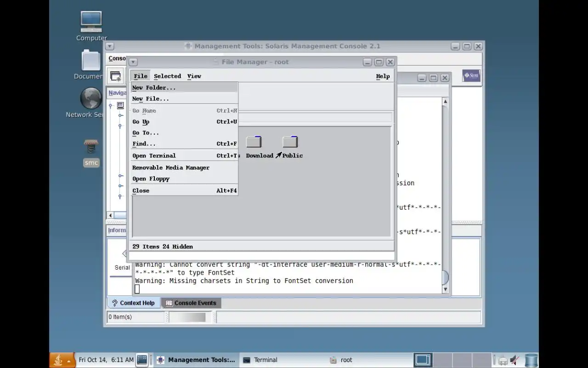Choose New File... menu entry
The height and width of the screenshot is (368, 588).
tap(184, 98)
